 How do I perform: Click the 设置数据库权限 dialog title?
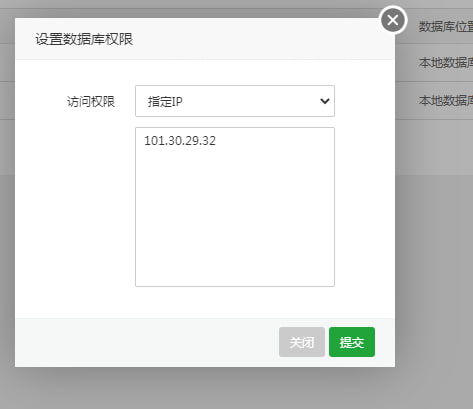(84, 39)
